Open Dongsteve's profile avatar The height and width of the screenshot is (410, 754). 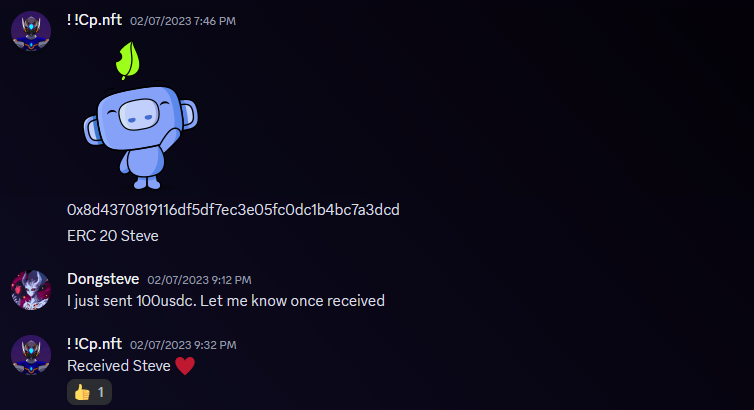pos(31,290)
